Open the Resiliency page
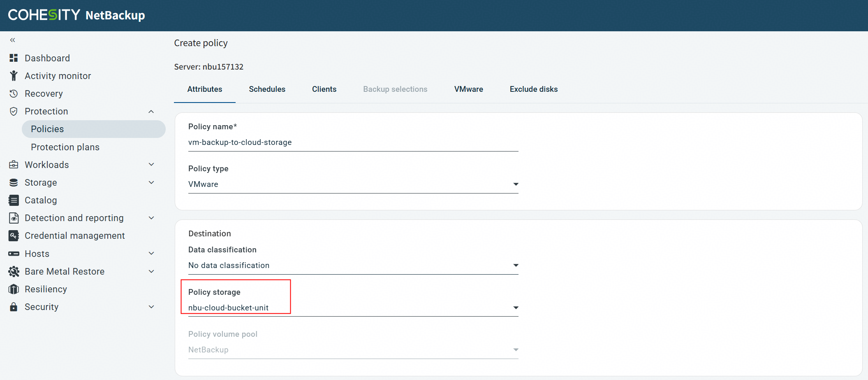This screenshot has width=868, height=380. (46, 289)
